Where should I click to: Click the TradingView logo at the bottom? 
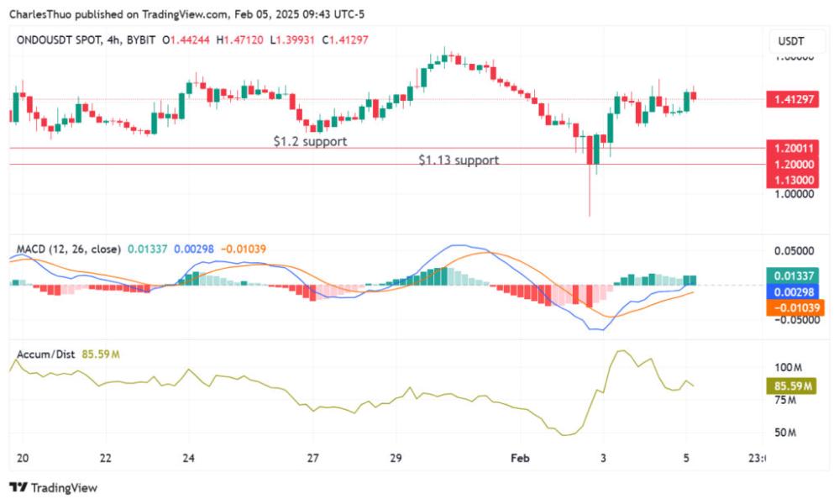click(54, 487)
